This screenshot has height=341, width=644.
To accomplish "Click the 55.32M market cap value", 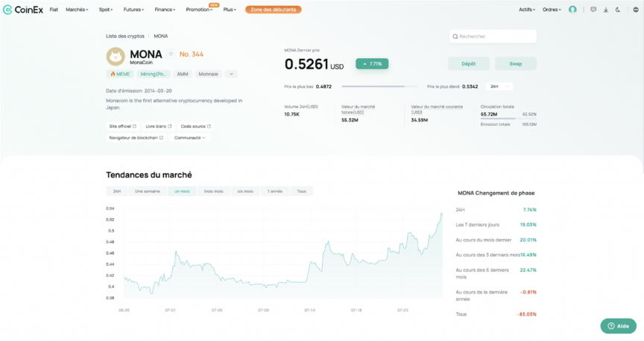I will pyautogui.click(x=350, y=120).
